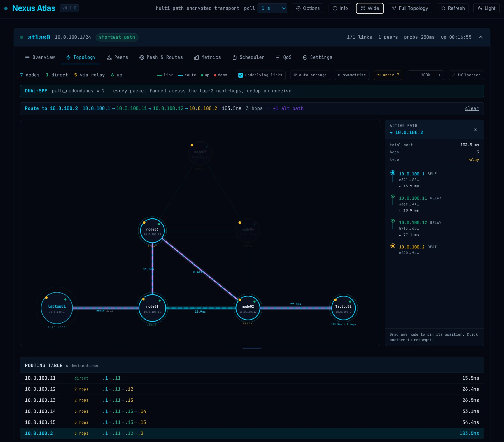
Task: Select routing row 10.0.100.13
Action: [x=252, y=400]
